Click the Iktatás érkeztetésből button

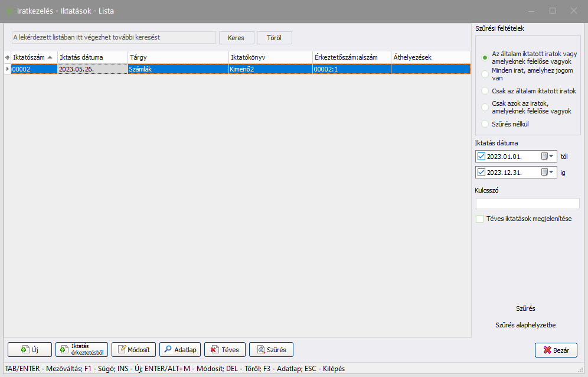tap(81, 350)
